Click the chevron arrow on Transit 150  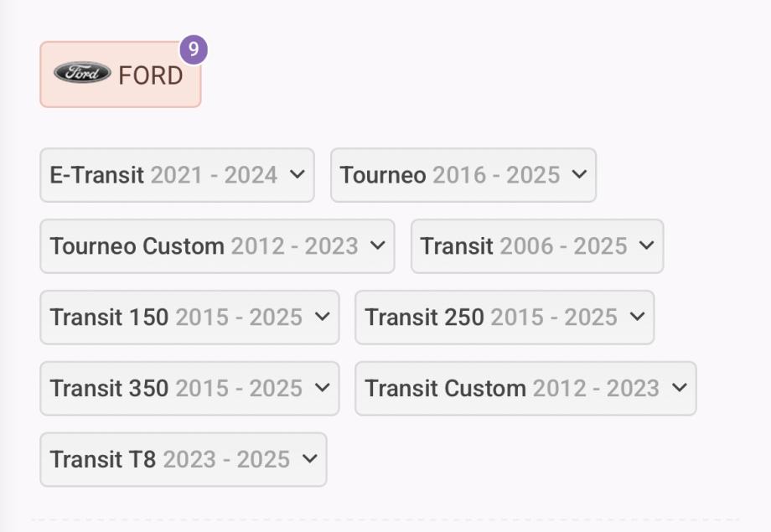point(322,317)
